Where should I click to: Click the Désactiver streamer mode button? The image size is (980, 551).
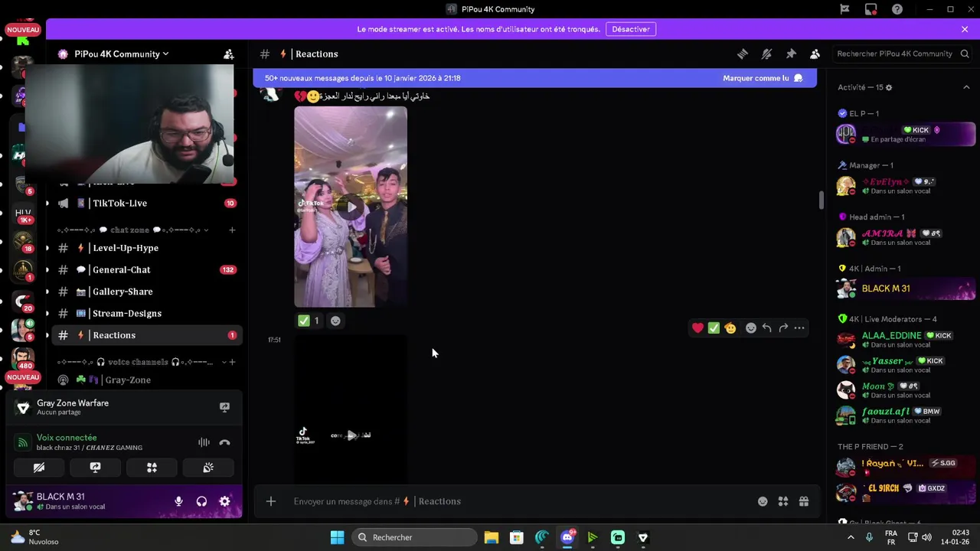tap(631, 29)
